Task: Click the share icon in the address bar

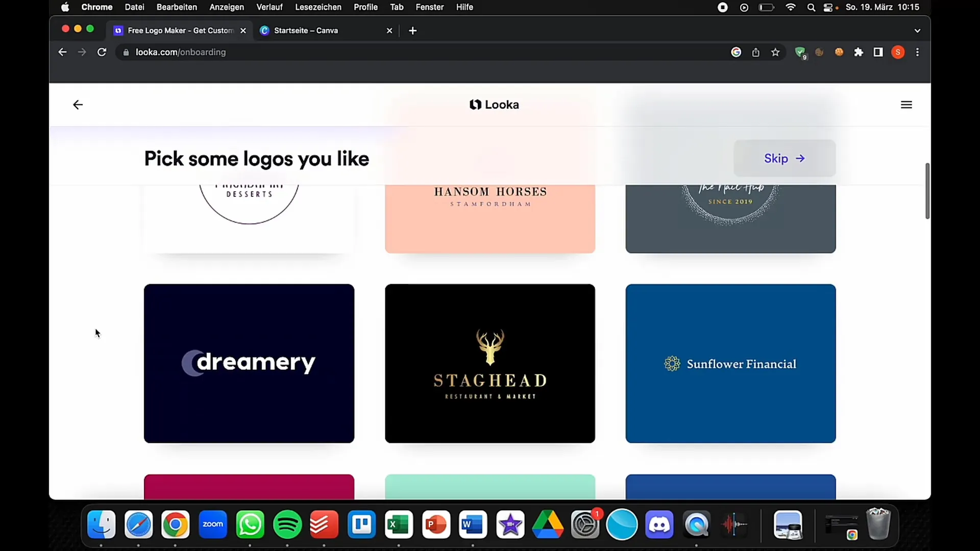Action: click(755, 52)
